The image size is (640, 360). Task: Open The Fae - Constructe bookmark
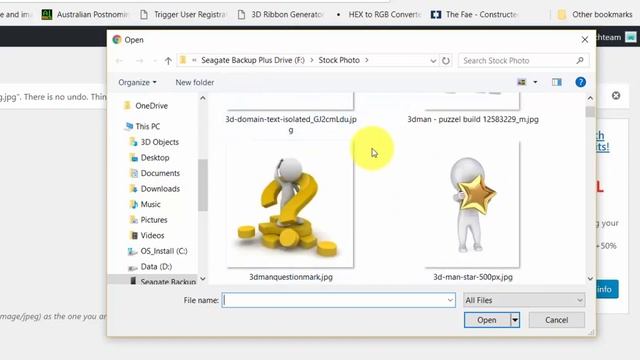pyautogui.click(x=475, y=14)
